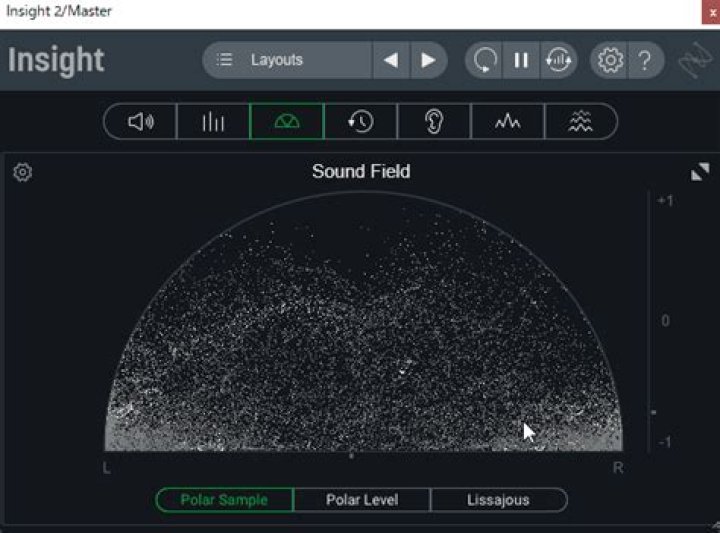720x533 pixels.
Task: Toggle the Spectrogram waves module icon
Action: pos(581,122)
